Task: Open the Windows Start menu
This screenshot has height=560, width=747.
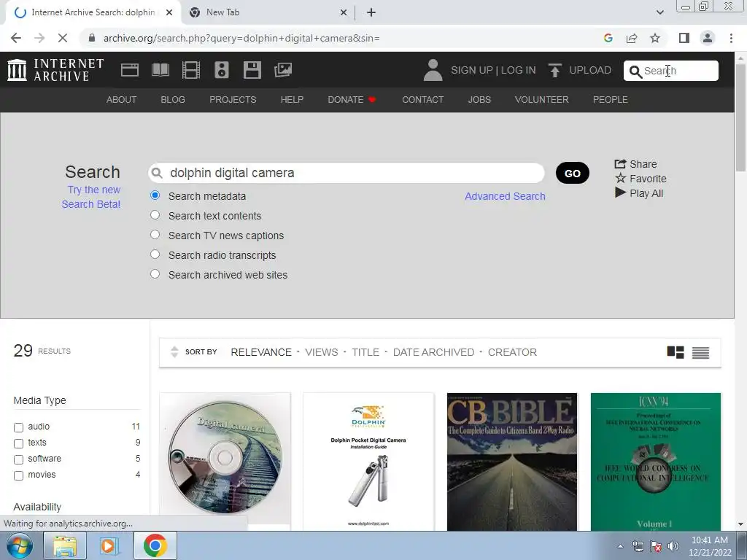Action: [20, 545]
